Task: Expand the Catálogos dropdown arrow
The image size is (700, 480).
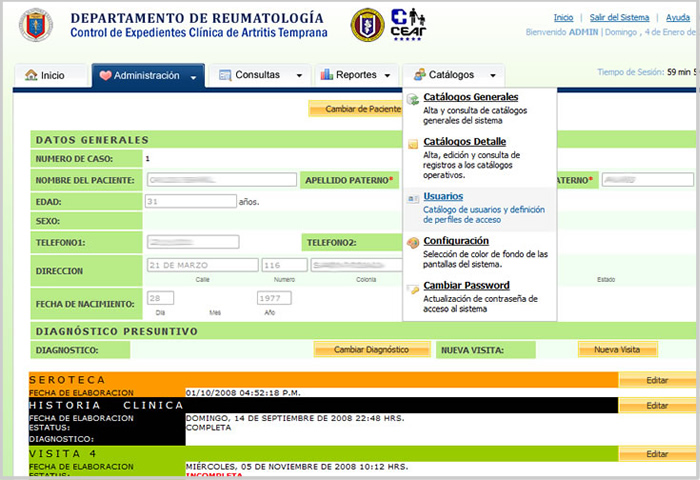Action: 493,75
